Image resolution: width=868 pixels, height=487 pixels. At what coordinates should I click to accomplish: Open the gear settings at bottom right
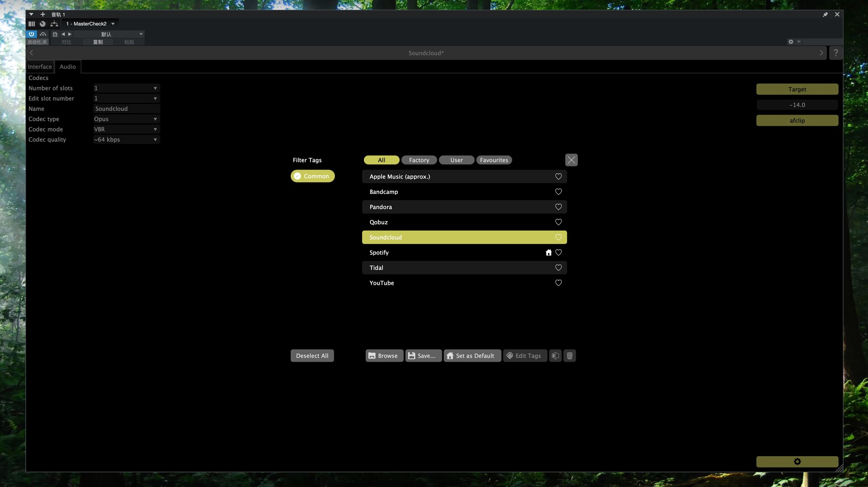click(x=797, y=462)
